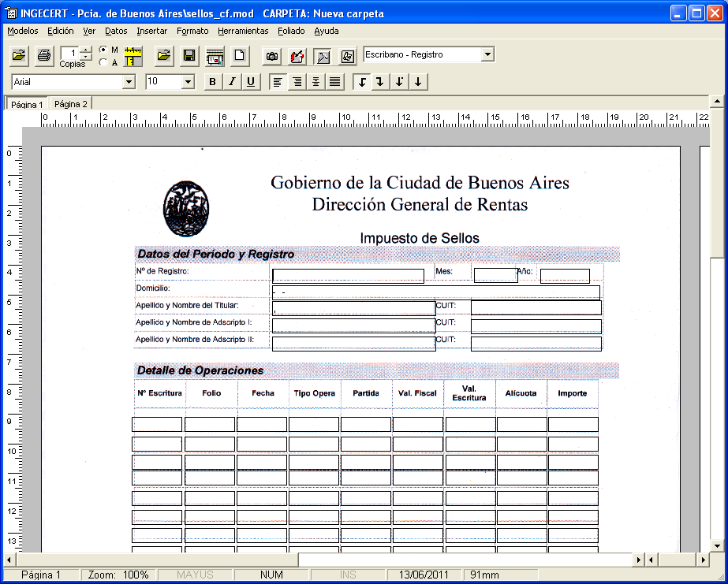Click the vertical scrollbar down arrow
Viewport: 728px width, 584px height.
click(x=717, y=546)
